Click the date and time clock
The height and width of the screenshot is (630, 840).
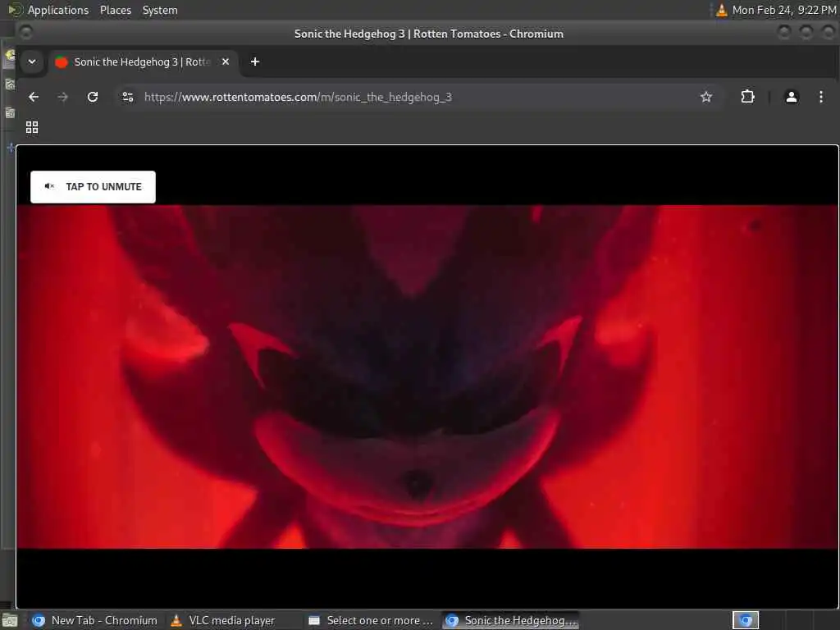pos(784,10)
